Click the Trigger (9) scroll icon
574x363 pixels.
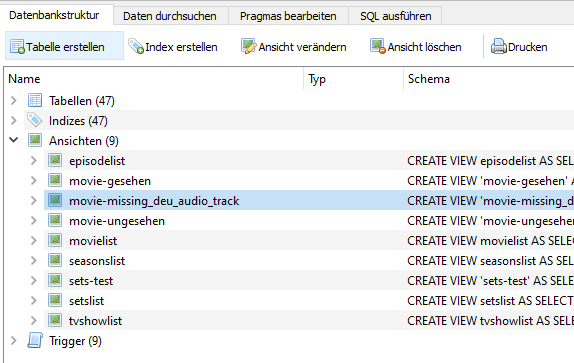(35, 341)
